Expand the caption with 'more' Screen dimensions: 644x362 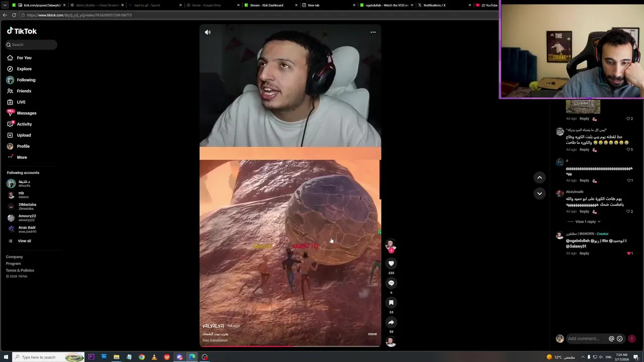(372, 334)
